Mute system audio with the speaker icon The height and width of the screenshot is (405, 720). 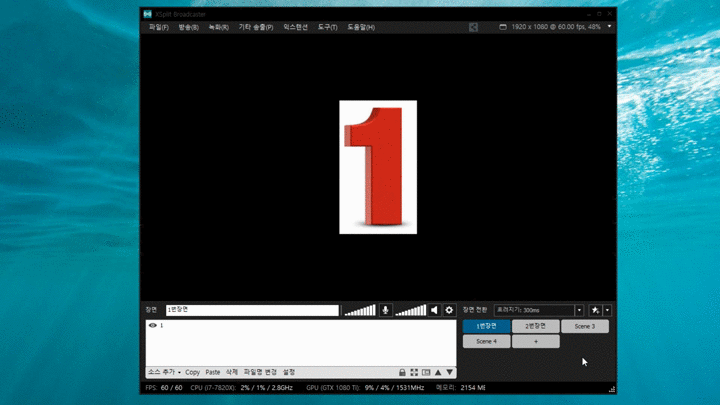[x=434, y=310]
